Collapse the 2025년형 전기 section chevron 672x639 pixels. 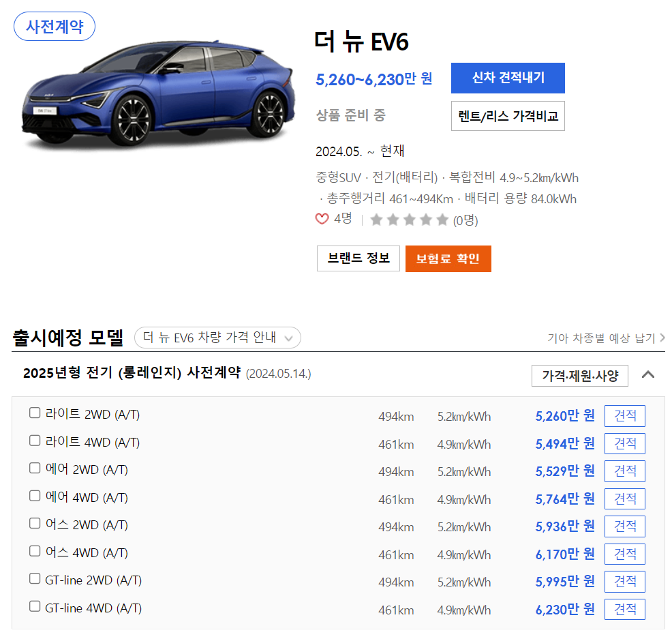(x=648, y=375)
